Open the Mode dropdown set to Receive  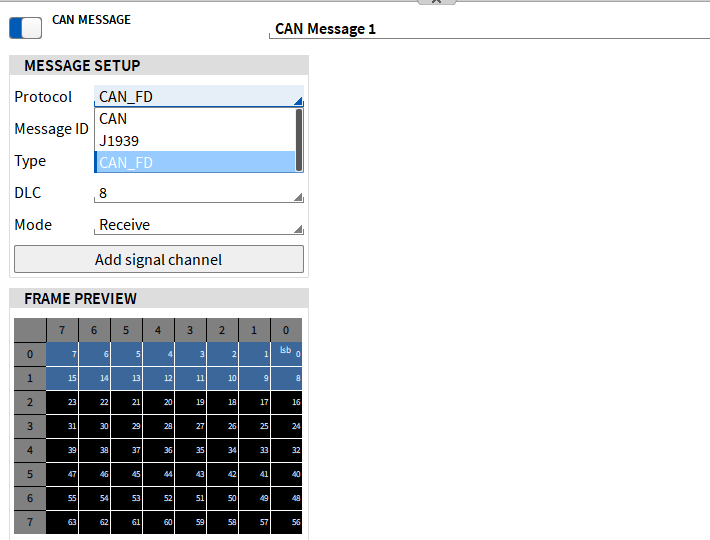point(198,225)
